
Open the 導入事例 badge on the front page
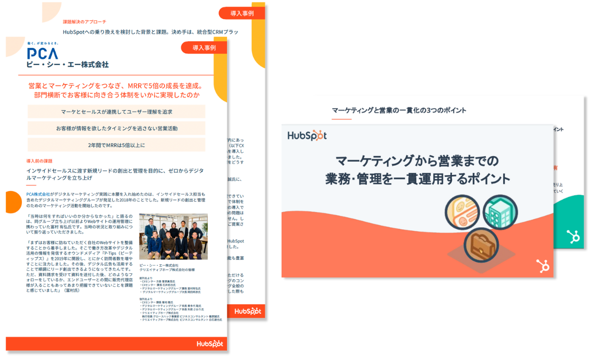[204, 47]
